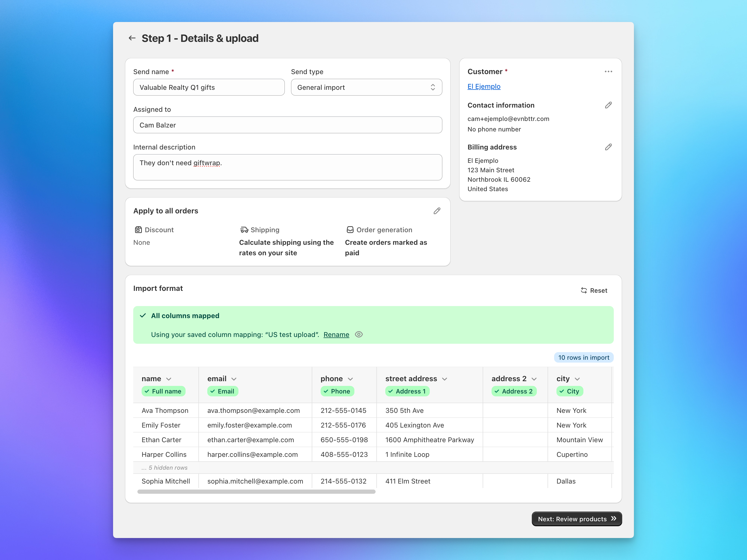Preview the saved column mapping with the eye icon
Screen dimensions: 747x560
click(359, 334)
